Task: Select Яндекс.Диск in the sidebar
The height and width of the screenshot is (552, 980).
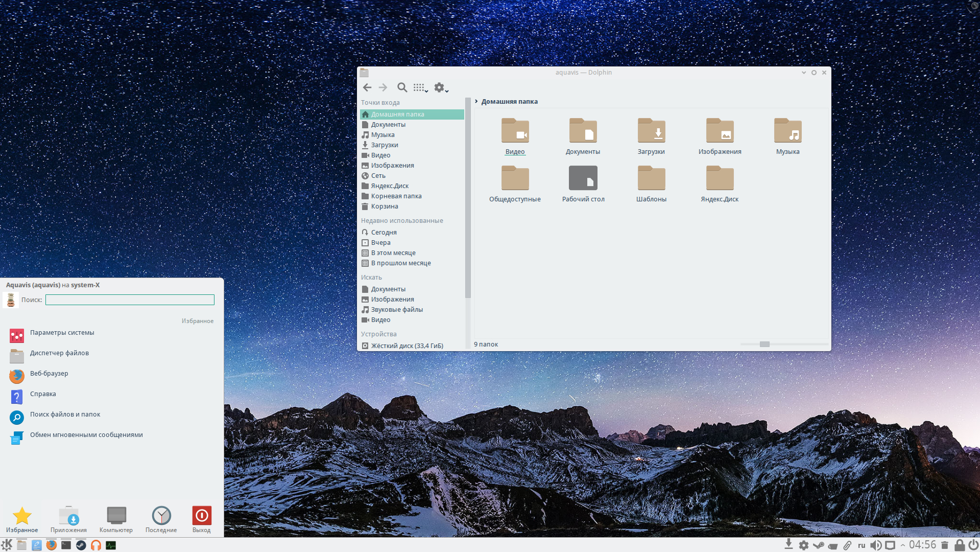Action: pos(389,186)
